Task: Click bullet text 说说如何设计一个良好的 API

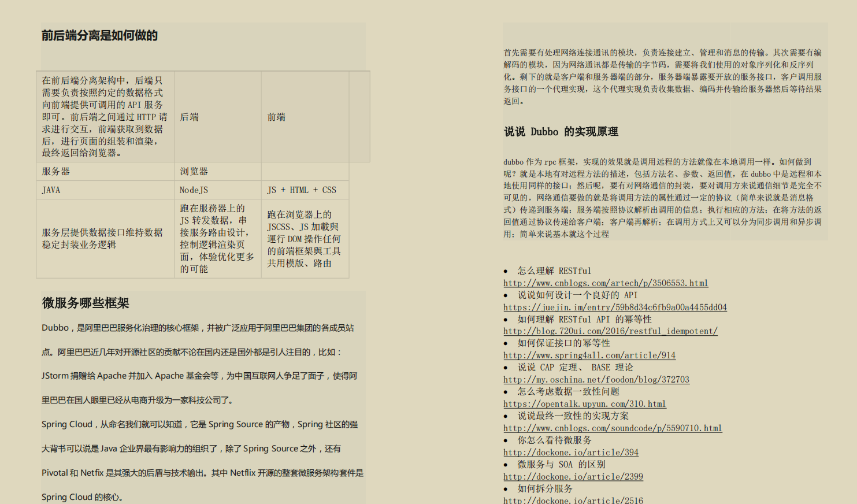Action: click(x=577, y=295)
